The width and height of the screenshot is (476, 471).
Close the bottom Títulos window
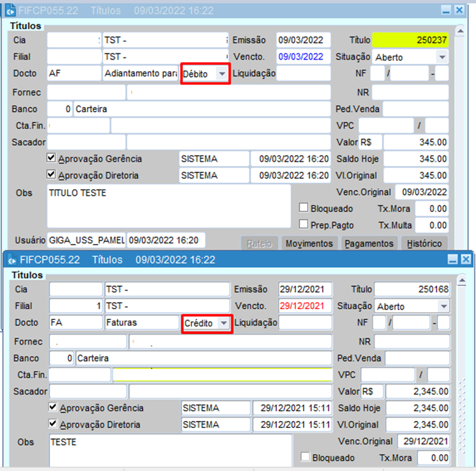click(x=466, y=260)
